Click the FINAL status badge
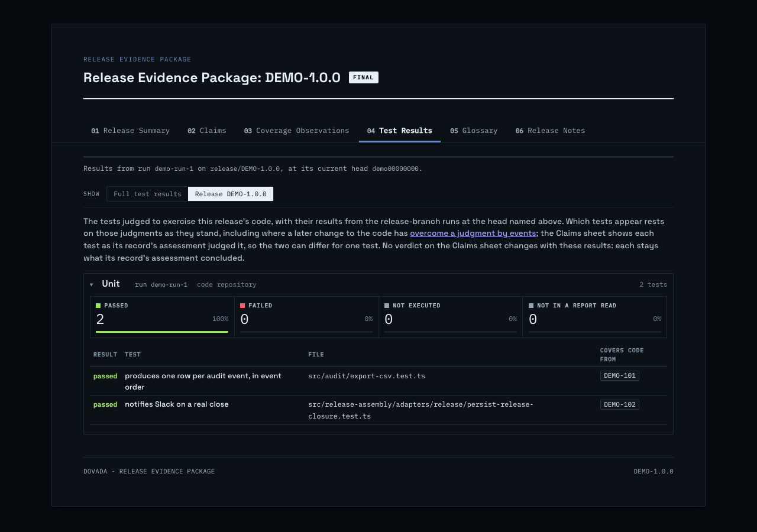757x532 pixels. [364, 77]
